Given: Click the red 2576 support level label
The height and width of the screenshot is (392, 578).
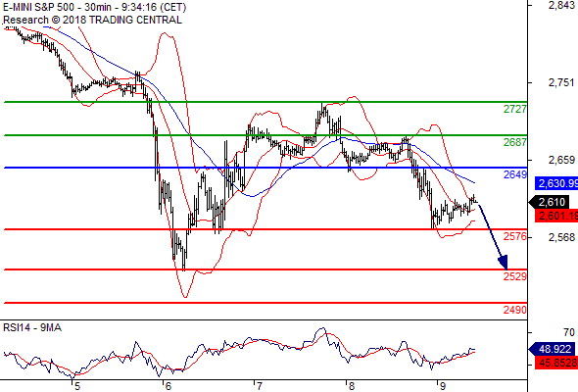Looking at the screenshot, I should (x=515, y=236).
